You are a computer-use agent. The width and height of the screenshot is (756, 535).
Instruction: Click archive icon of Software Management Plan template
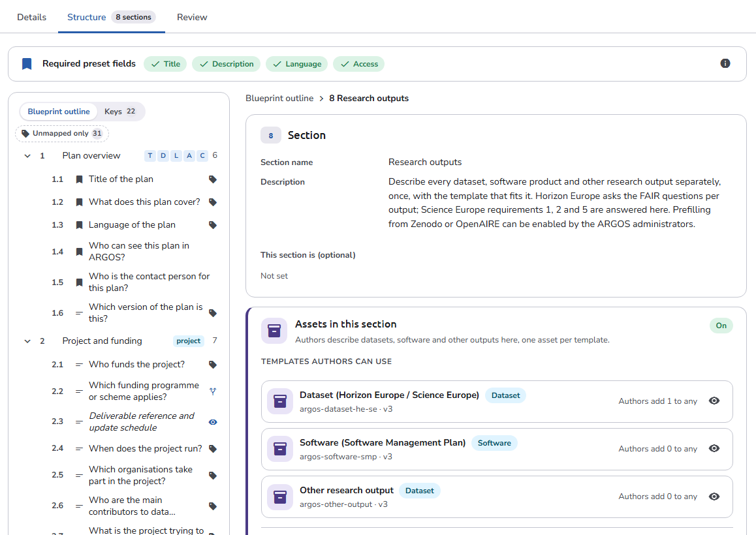280,449
